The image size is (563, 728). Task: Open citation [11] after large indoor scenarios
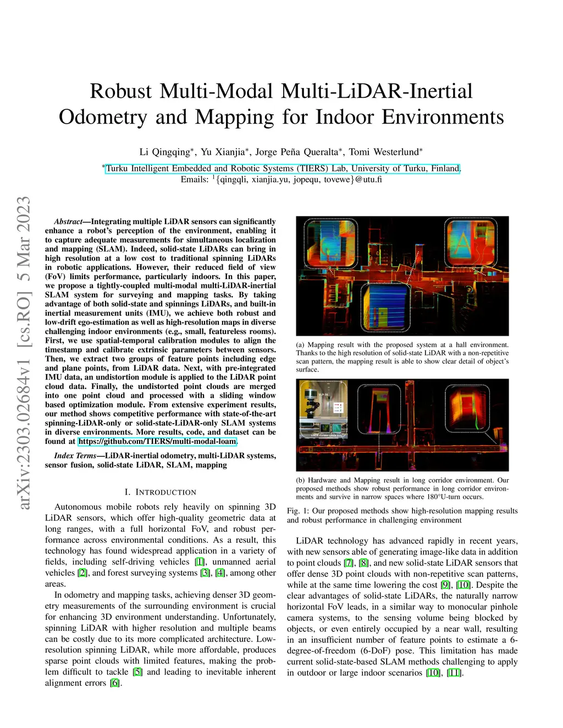tap(454, 673)
